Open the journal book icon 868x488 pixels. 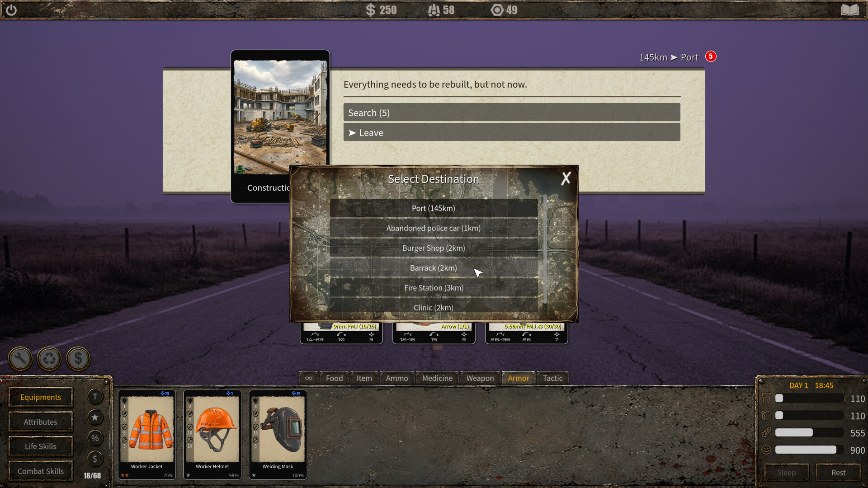coord(849,10)
